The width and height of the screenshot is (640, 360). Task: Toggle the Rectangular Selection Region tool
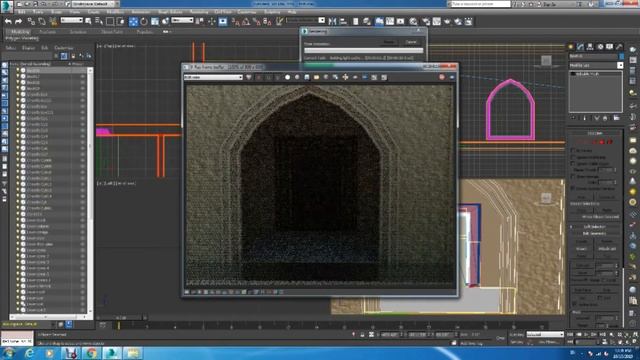[x=110, y=21]
